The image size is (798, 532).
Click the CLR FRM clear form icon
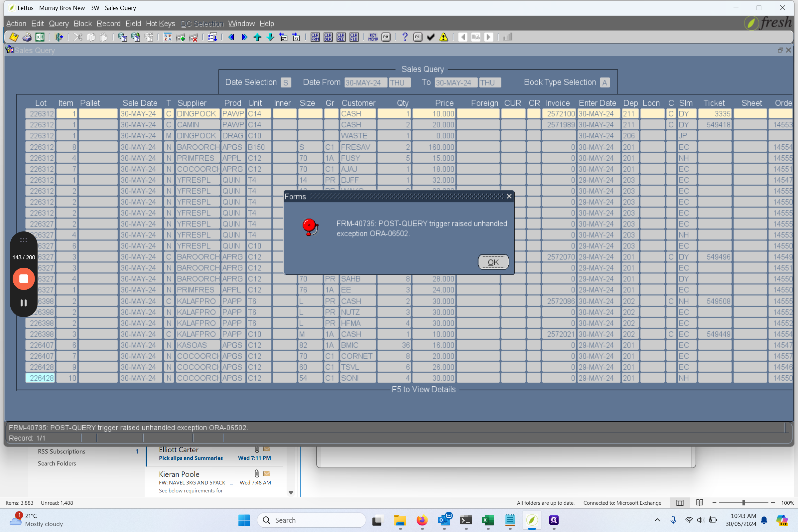[315, 37]
